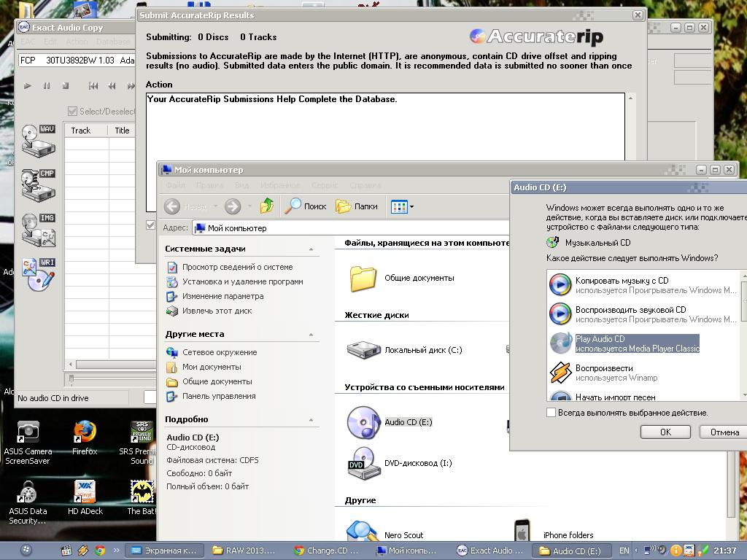
Task: Open Общие документы in Другие места panel
Action: [217, 381]
